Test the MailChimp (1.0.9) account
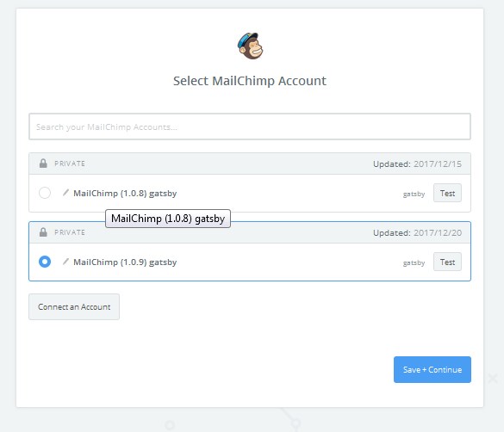Viewport: 504px width, 432px height. point(447,262)
